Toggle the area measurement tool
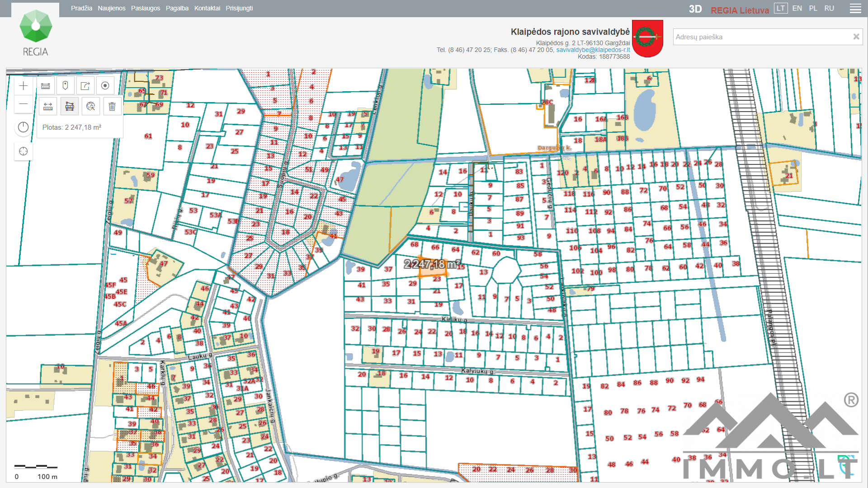 tap(70, 107)
